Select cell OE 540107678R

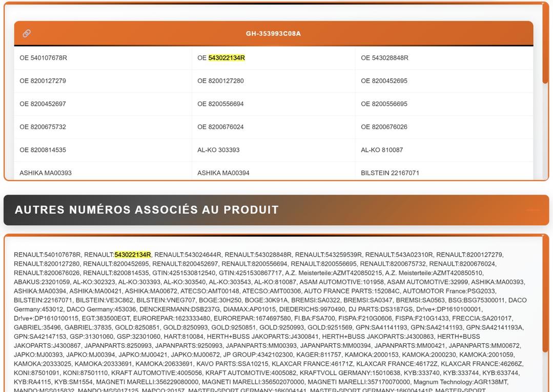(x=103, y=58)
